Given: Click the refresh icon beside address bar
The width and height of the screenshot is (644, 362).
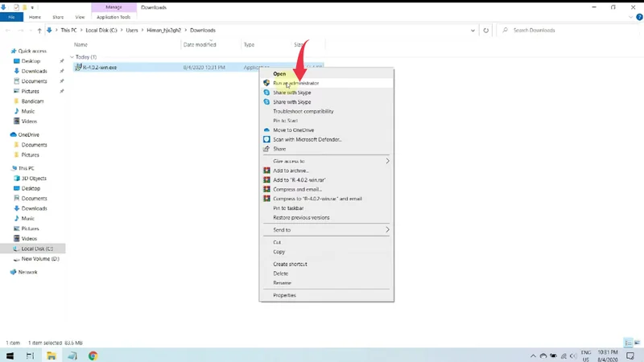Looking at the screenshot, I should click(485, 31).
